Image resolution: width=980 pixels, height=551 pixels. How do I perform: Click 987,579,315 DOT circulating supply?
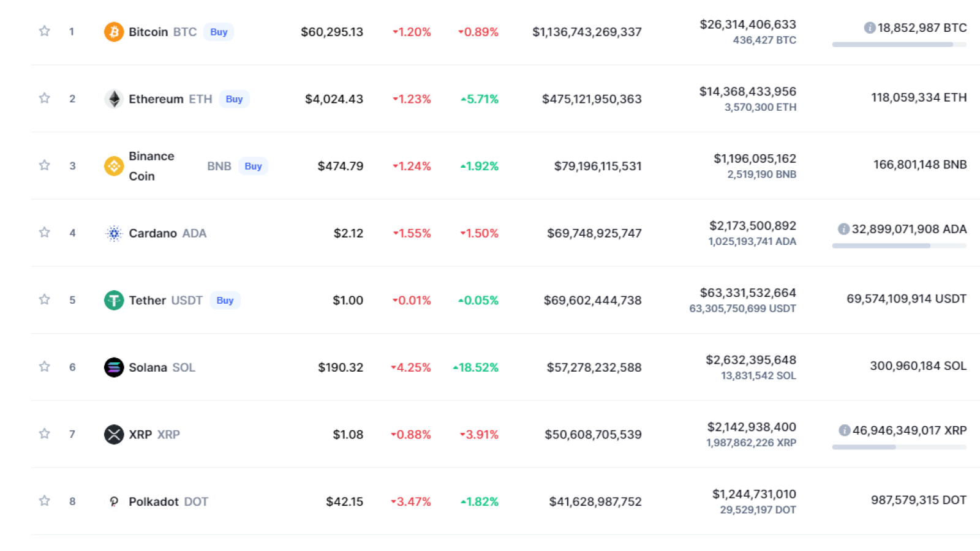[x=919, y=500]
